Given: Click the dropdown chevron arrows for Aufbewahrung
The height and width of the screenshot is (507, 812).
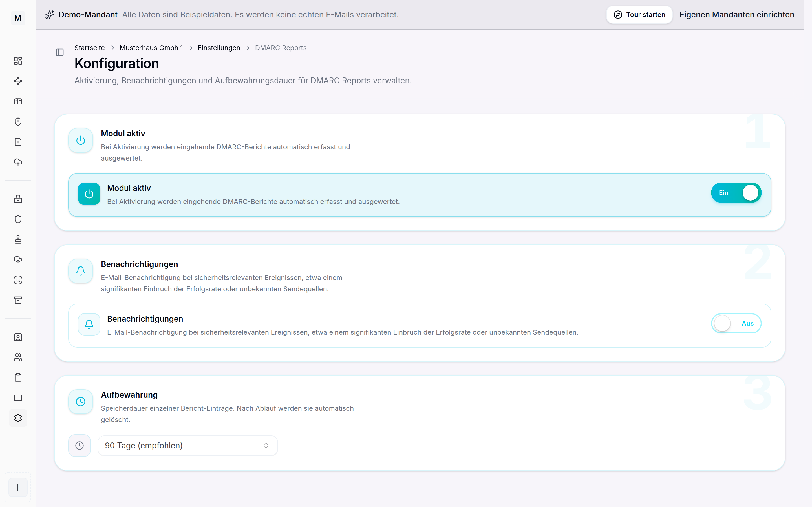Looking at the screenshot, I should [266, 446].
